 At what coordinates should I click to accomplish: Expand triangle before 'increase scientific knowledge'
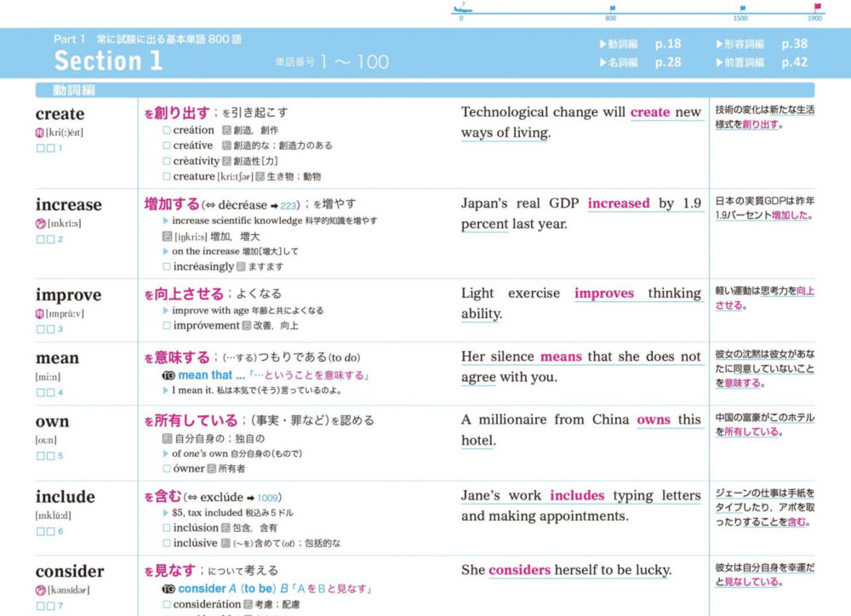click(166, 221)
